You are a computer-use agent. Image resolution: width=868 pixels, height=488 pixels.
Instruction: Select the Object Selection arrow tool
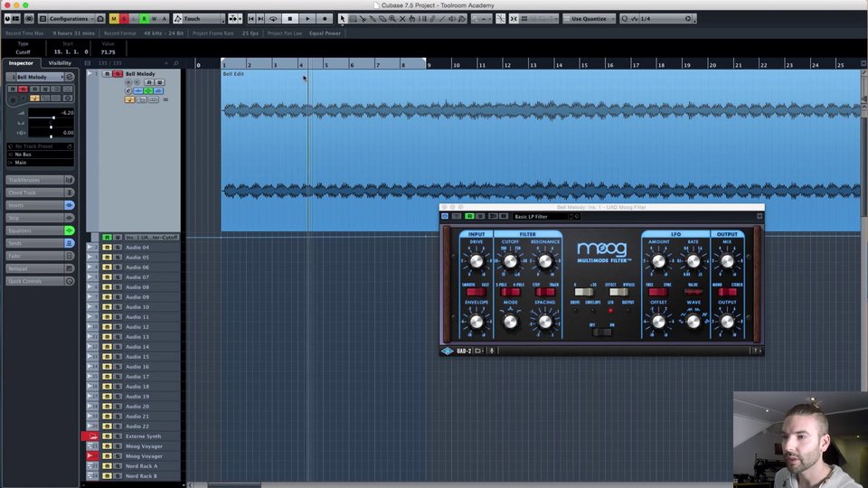[342, 19]
